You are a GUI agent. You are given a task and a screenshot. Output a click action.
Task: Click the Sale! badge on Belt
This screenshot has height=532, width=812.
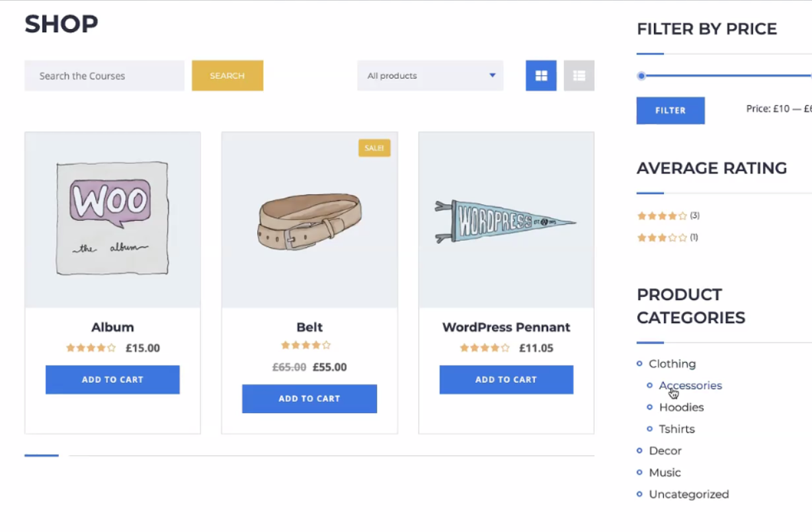374,148
